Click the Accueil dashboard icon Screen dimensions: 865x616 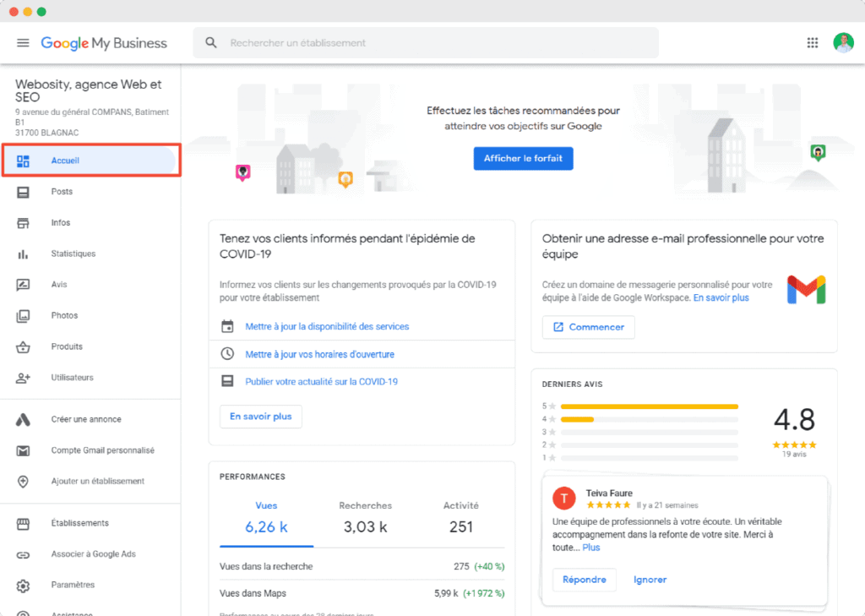pos(23,161)
